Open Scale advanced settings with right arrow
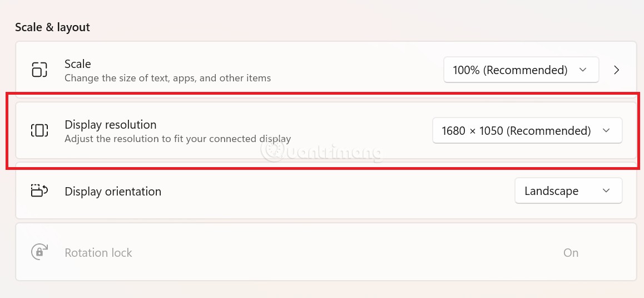The height and width of the screenshot is (298, 644). point(616,70)
